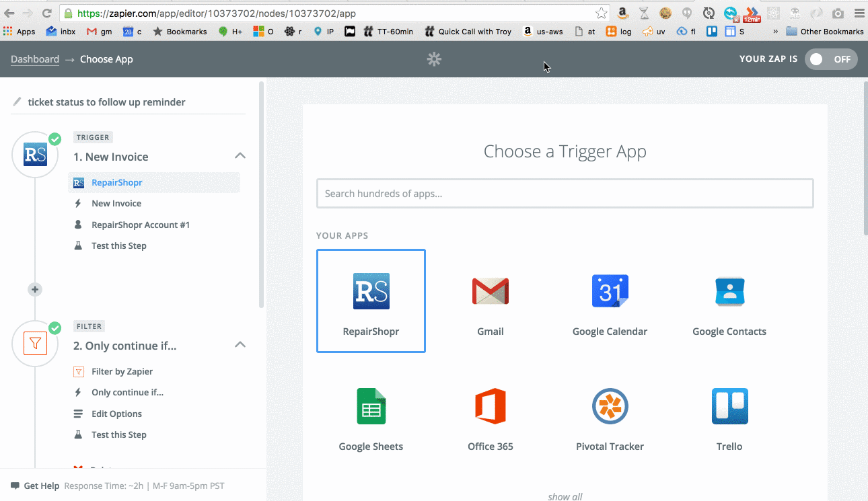Click the YOUR APPS section heading
This screenshot has width=868, height=501.
(x=343, y=235)
